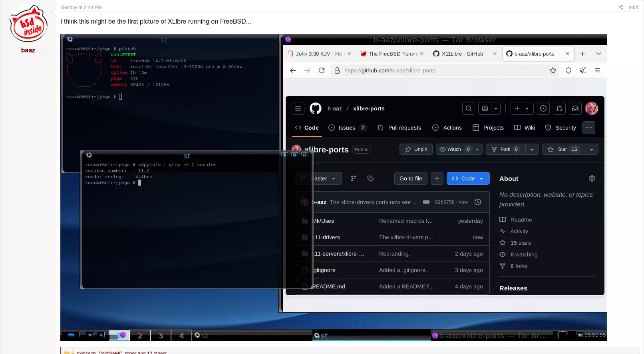Star the xlibre-ports repository

click(564, 149)
